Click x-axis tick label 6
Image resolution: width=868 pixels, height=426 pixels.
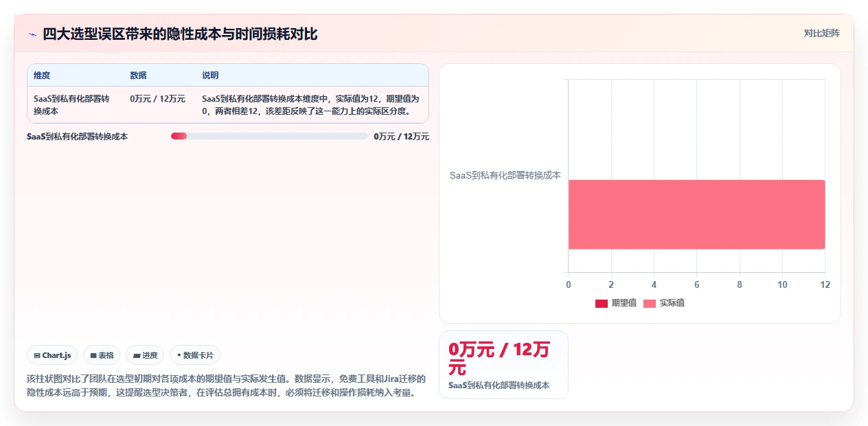coord(696,284)
